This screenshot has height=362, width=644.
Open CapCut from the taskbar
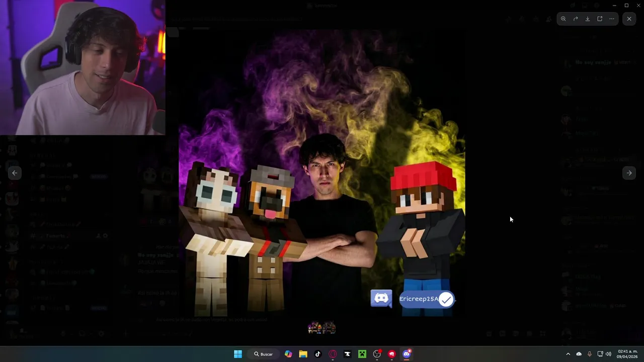point(347,354)
